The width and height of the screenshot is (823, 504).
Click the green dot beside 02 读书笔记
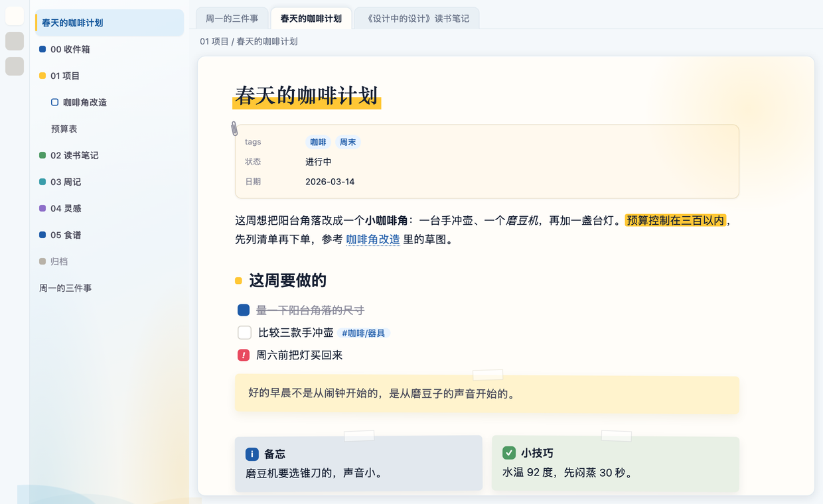click(42, 155)
